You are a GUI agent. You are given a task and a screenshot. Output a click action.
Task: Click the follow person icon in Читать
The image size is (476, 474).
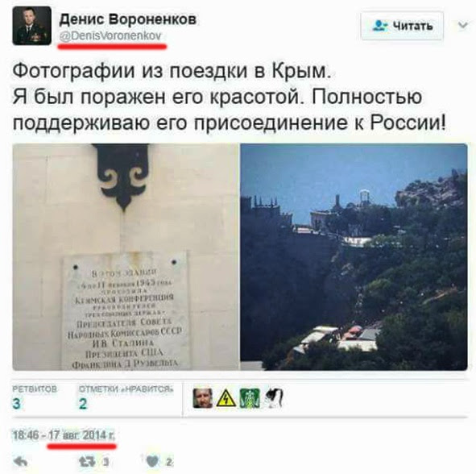[x=380, y=26]
